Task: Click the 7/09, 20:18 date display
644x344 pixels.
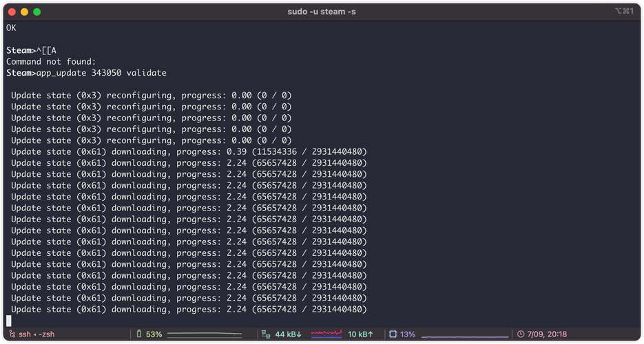Action: point(548,334)
